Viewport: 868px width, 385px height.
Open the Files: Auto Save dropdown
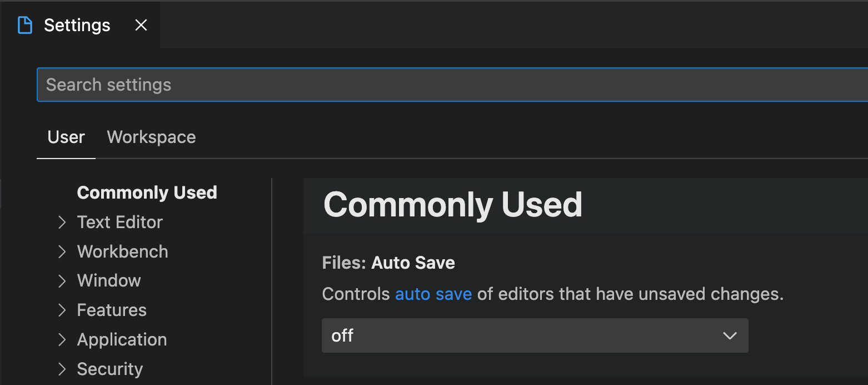pos(535,335)
